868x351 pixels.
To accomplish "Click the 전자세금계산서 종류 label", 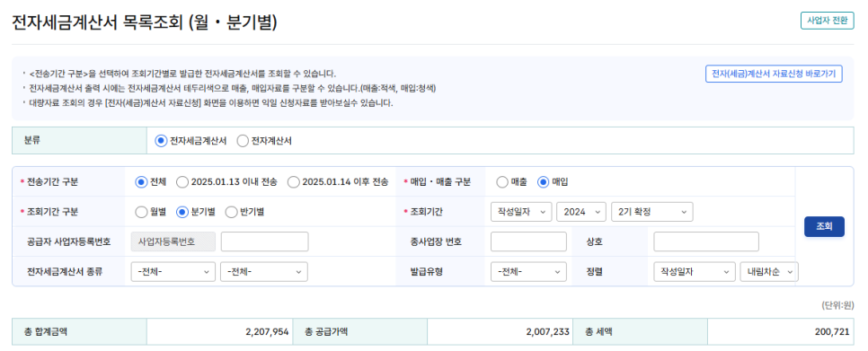I will click(65, 272).
